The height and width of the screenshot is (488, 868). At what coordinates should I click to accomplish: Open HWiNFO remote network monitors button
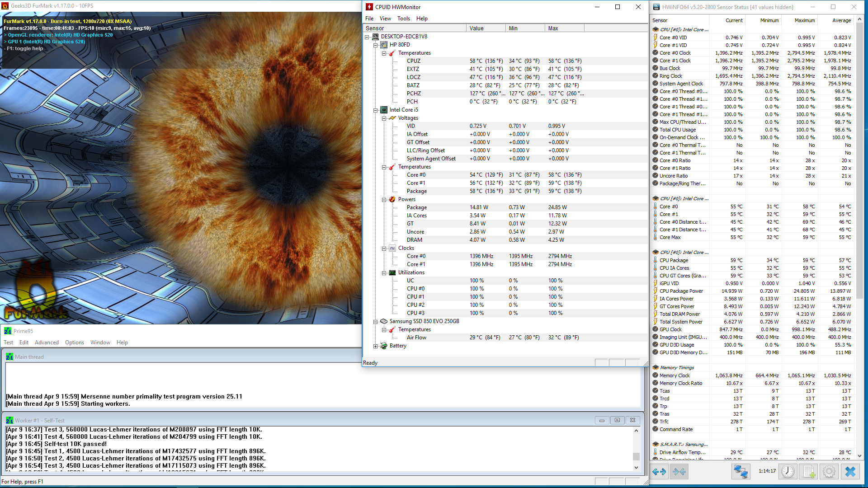741,471
